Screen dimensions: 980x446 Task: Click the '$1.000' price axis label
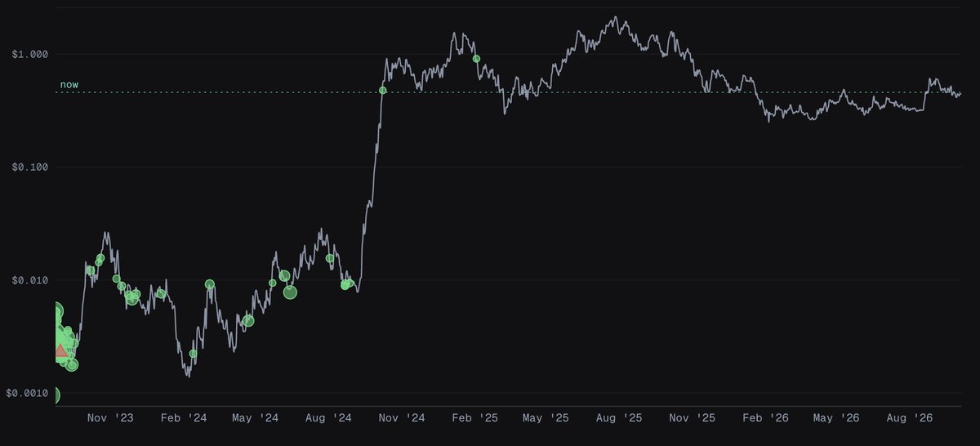[30, 54]
